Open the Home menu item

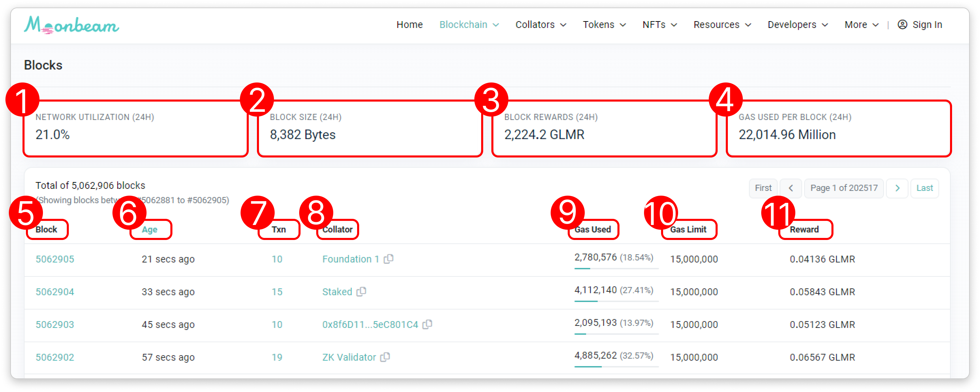409,25
